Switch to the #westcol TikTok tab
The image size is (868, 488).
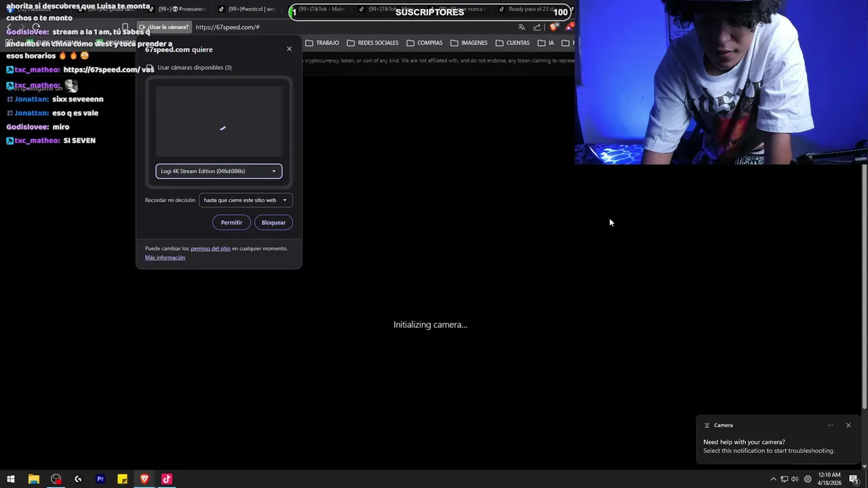248,9
